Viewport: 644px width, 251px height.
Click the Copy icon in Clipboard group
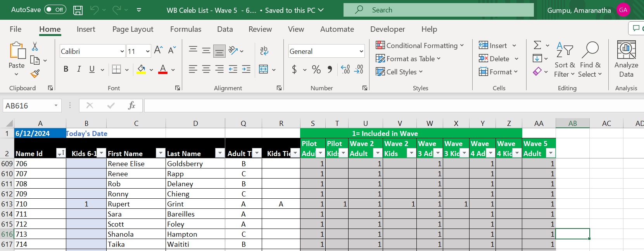point(35,60)
